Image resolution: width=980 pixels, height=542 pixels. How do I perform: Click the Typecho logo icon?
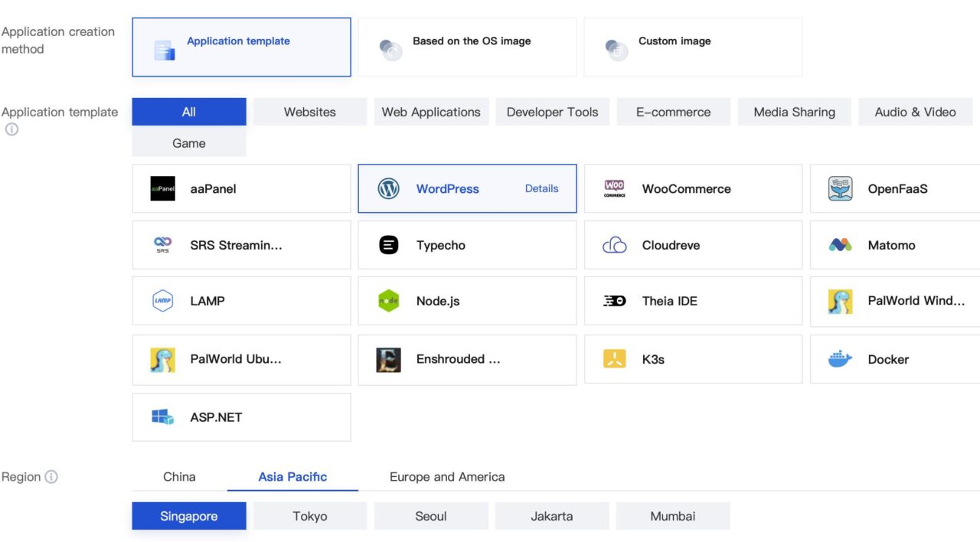tap(389, 245)
